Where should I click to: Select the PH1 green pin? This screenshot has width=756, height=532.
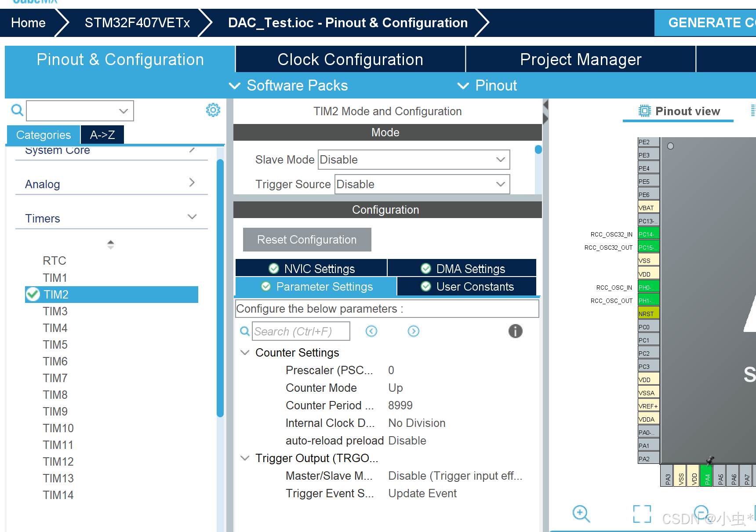(648, 301)
